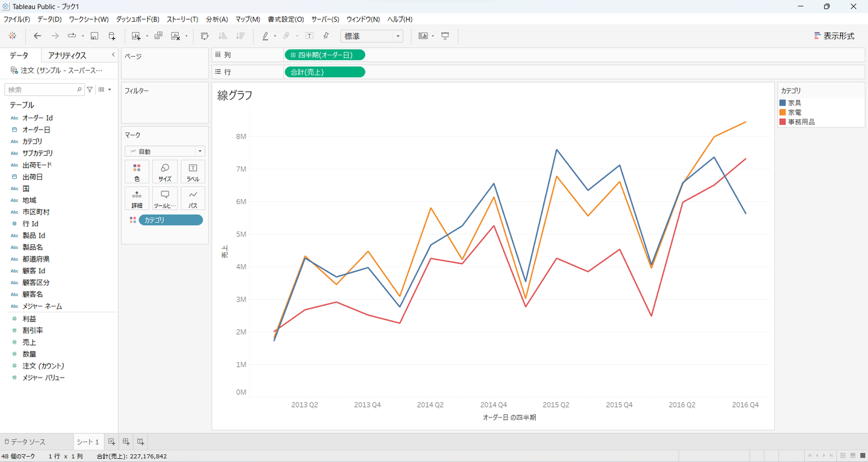Click the duplicate sheet toolbar icon
Screen dimensions: 868x462
pyautogui.click(x=159, y=36)
